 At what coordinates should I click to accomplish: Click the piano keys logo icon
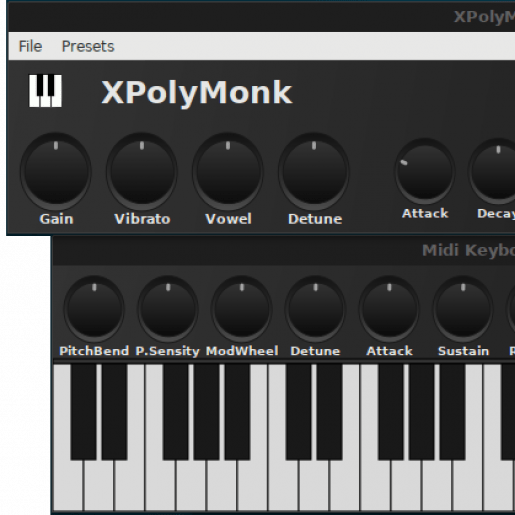(45, 91)
